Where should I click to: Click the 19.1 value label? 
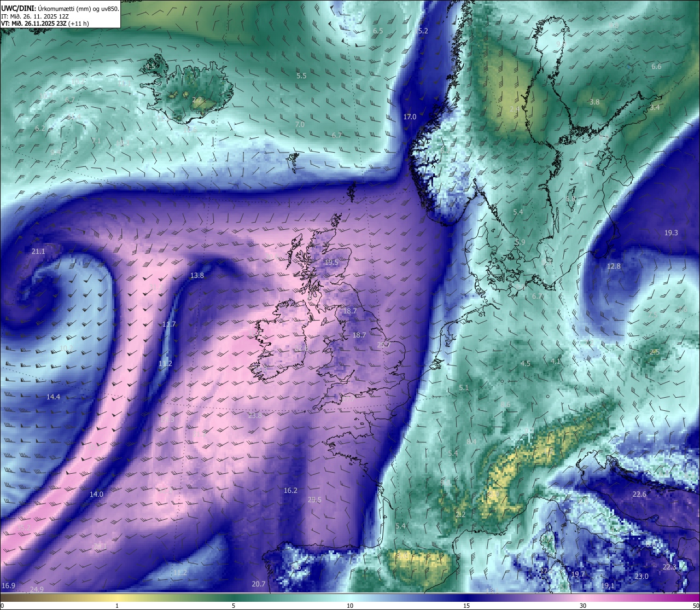(608, 585)
